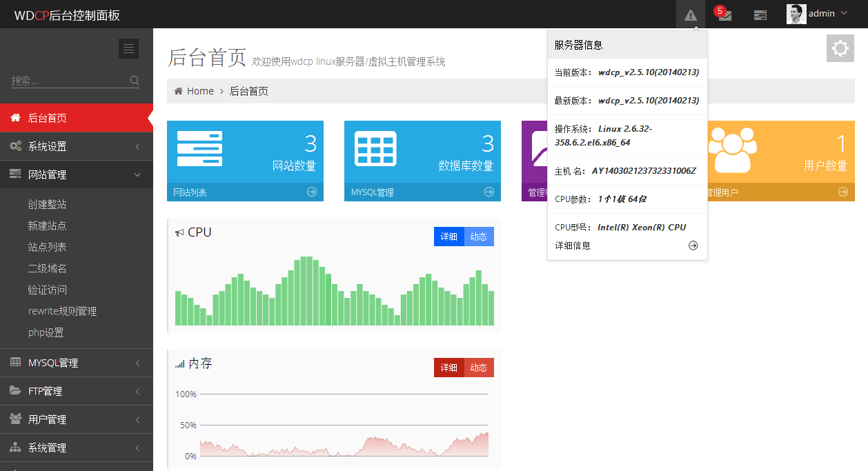868x471 pixels.
Task: Select rewrite规则管理 in the sidebar
Action: [x=62, y=311]
